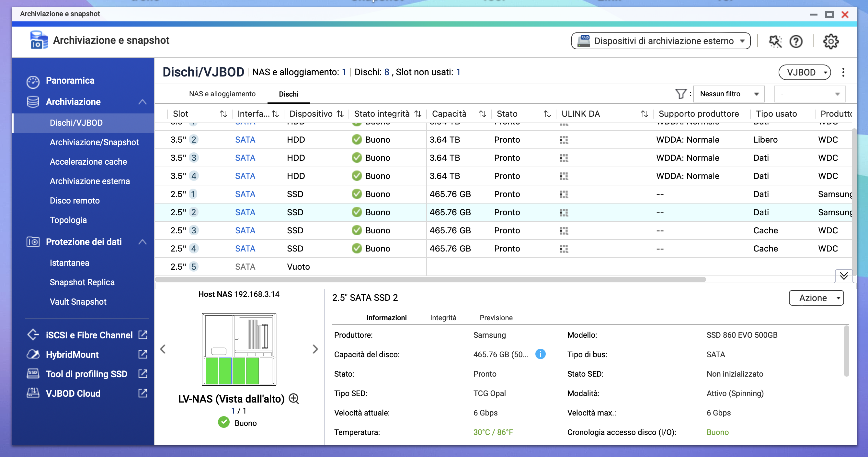Expand the Nessun filtro dropdown

point(728,94)
